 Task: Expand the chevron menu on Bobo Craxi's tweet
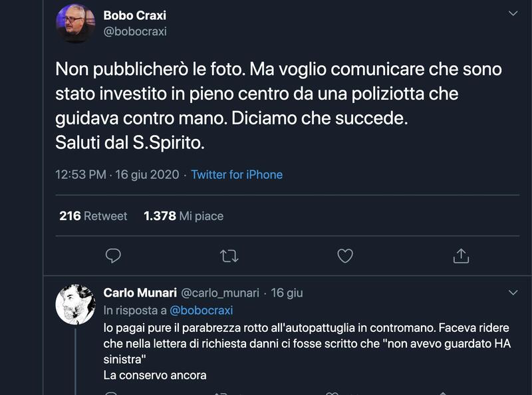pos(513,13)
